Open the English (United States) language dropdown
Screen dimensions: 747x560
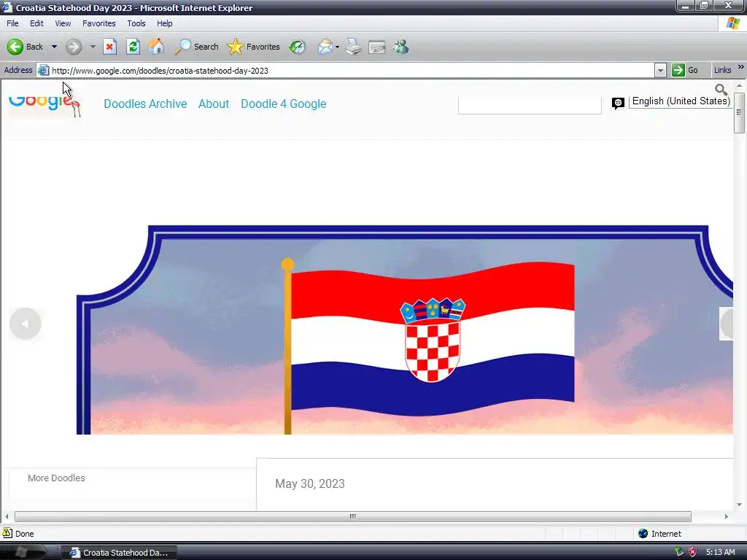coord(681,101)
